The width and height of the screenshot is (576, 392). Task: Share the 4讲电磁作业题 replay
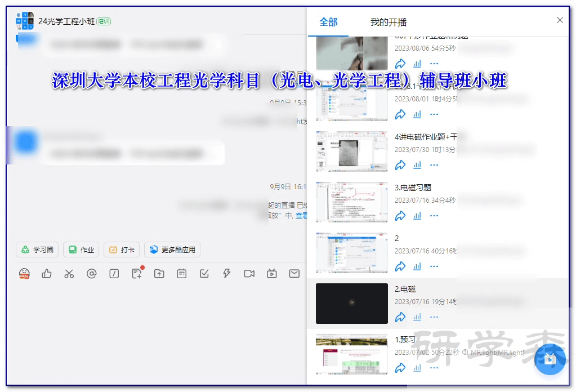tap(400, 165)
